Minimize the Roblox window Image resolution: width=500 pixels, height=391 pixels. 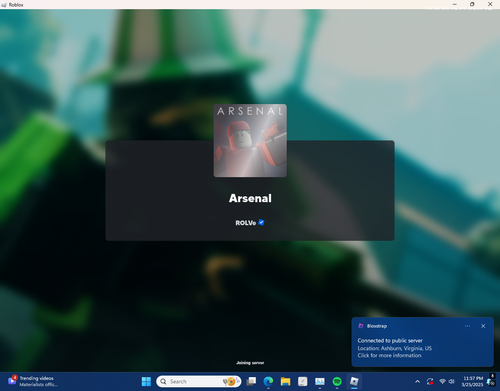coord(455,4)
